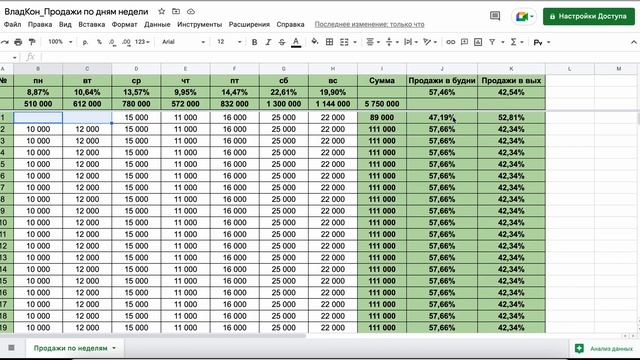Activate the paint format roller tool
Image resolution: width=640 pixels, height=360 pixels.
32,42
